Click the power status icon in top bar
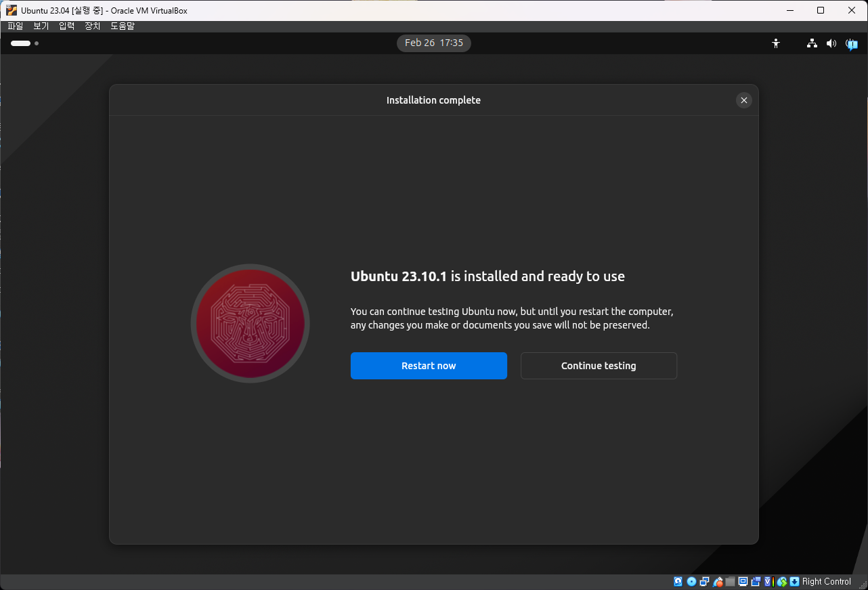This screenshot has height=590, width=868. coord(852,44)
